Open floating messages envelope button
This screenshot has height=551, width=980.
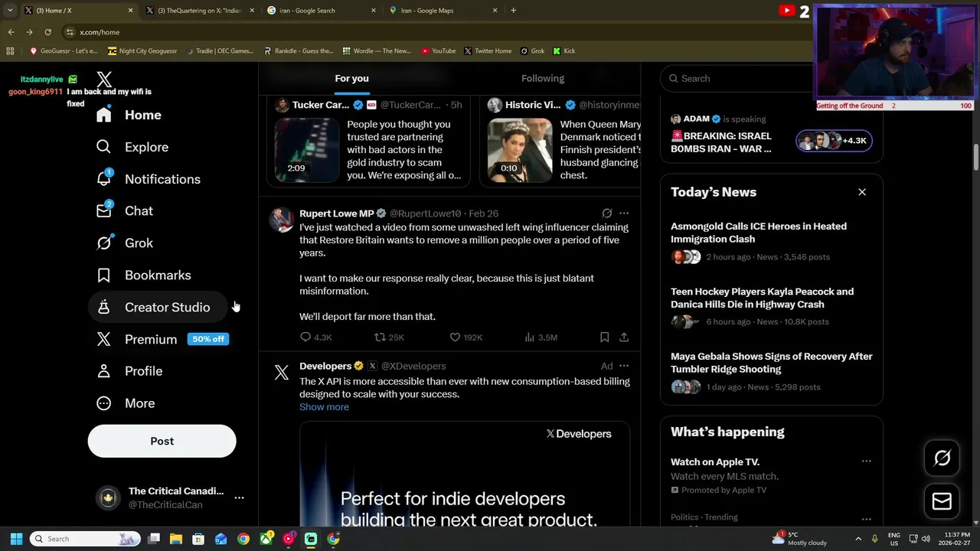point(942,501)
